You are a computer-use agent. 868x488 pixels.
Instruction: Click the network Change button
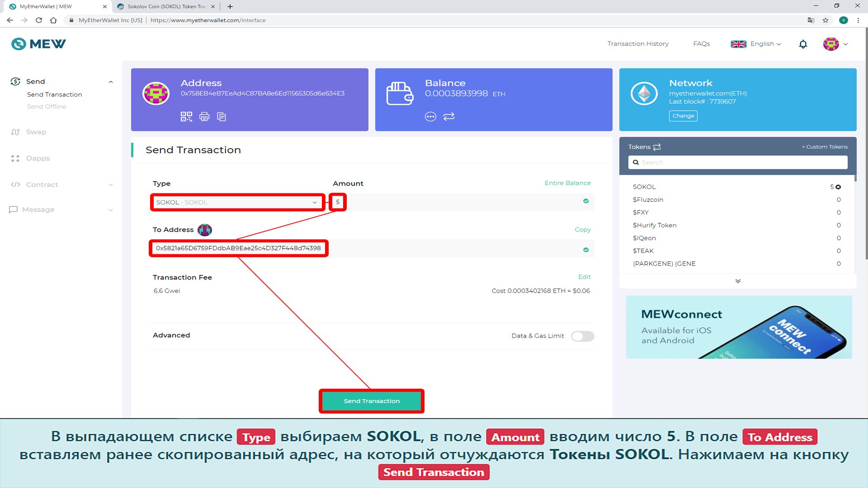coord(683,116)
